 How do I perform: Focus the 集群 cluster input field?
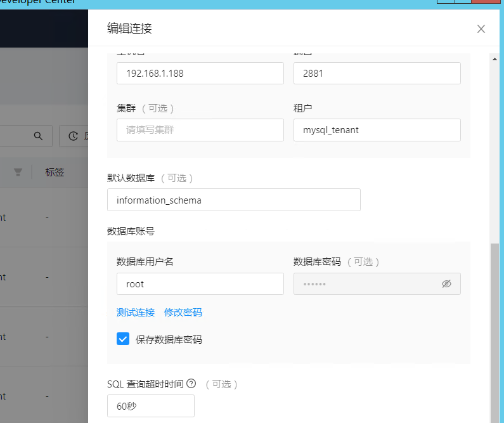tap(200, 130)
